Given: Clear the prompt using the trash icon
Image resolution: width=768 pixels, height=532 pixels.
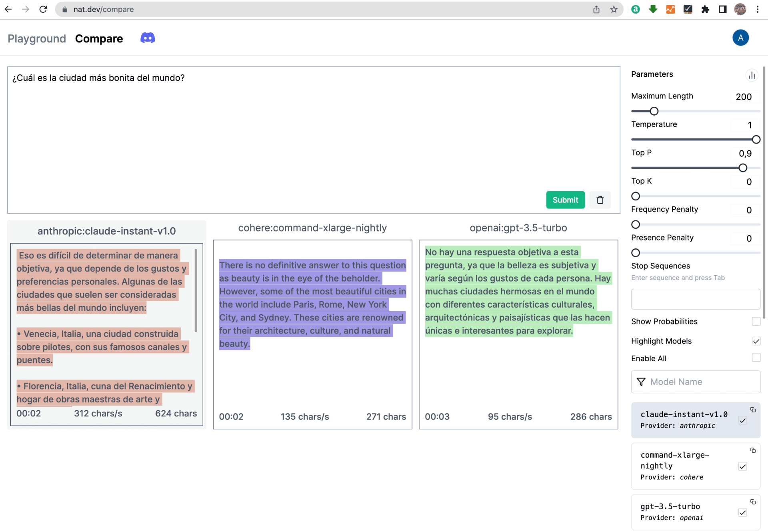Looking at the screenshot, I should [600, 200].
